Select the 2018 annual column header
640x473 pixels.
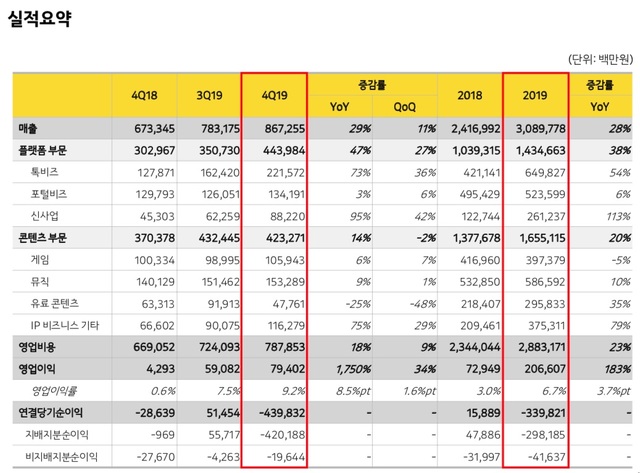(x=468, y=96)
